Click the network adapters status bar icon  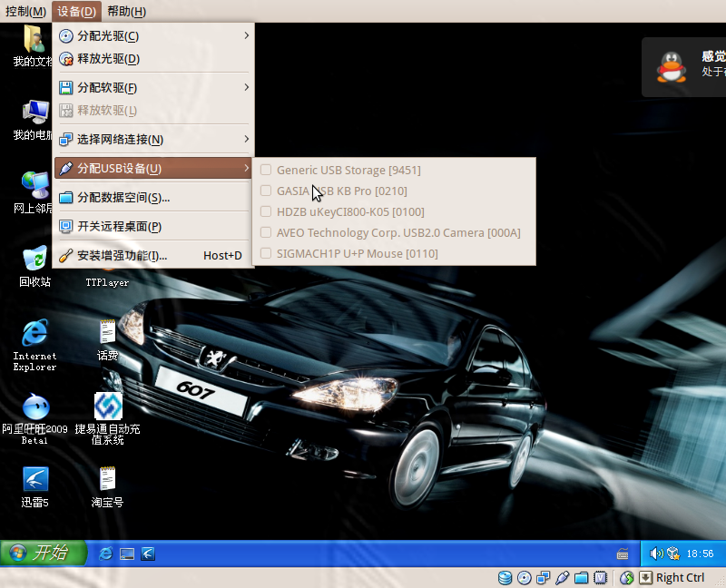click(x=543, y=577)
